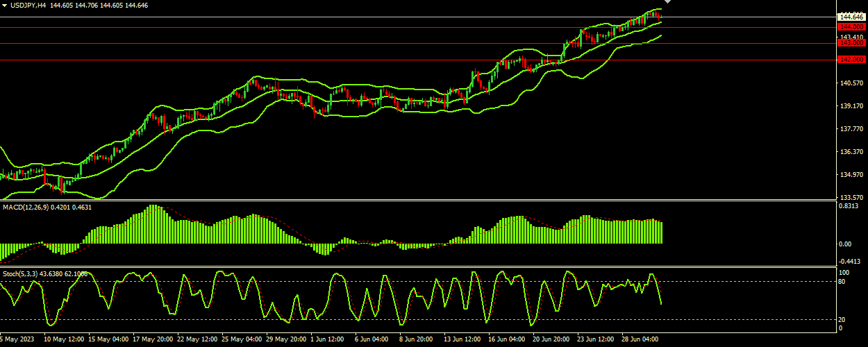Select the red 142.000 level price label
Image resolution: width=868 pixels, height=347 pixels.
point(851,60)
